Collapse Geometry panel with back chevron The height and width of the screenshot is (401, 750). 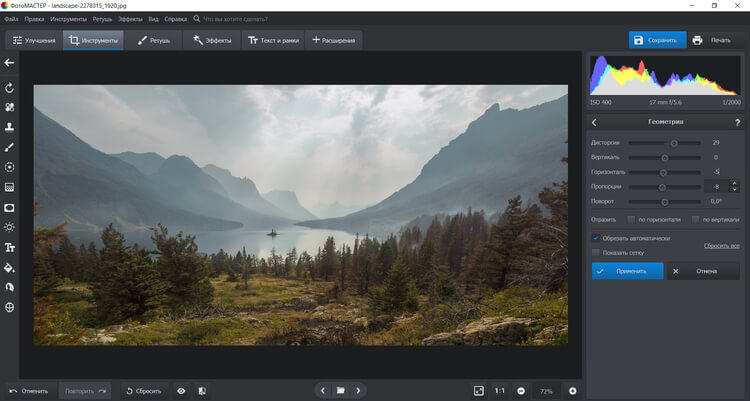595,122
